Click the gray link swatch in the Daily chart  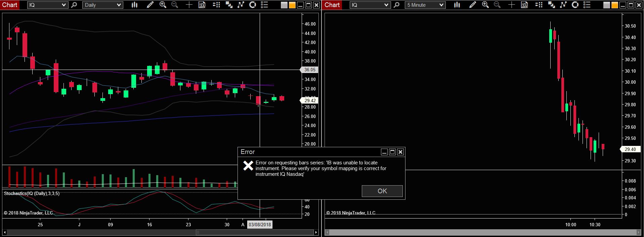pos(284,5)
